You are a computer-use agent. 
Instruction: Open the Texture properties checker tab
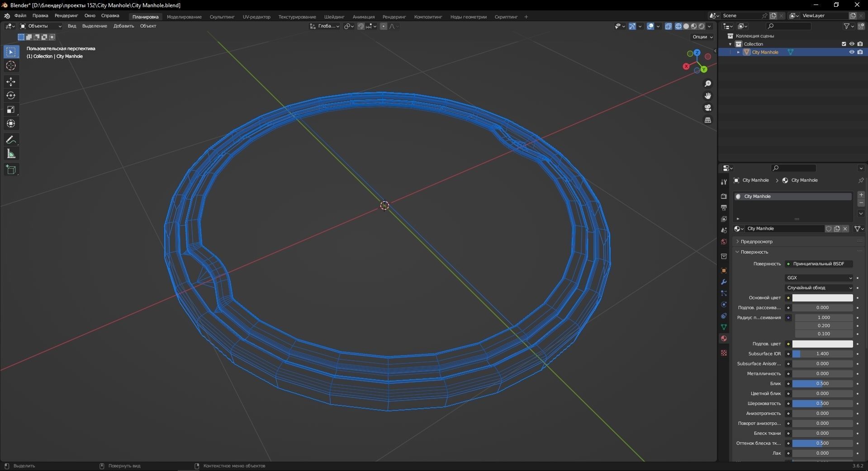point(724,353)
